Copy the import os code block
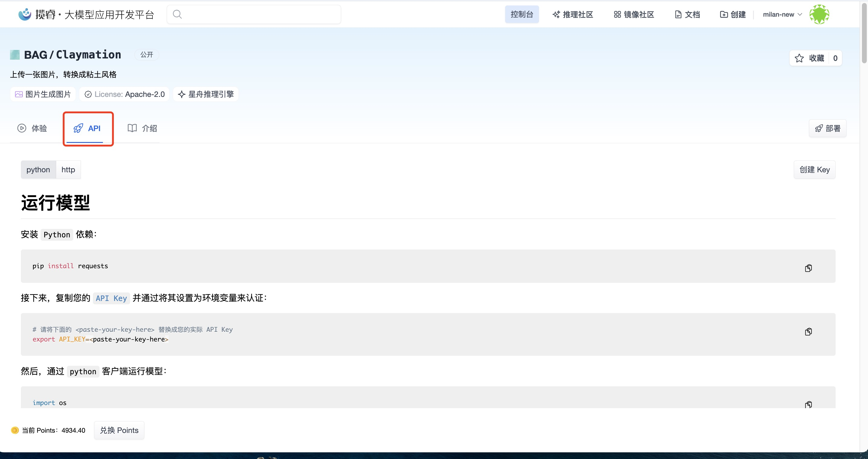868x459 pixels. (x=808, y=404)
